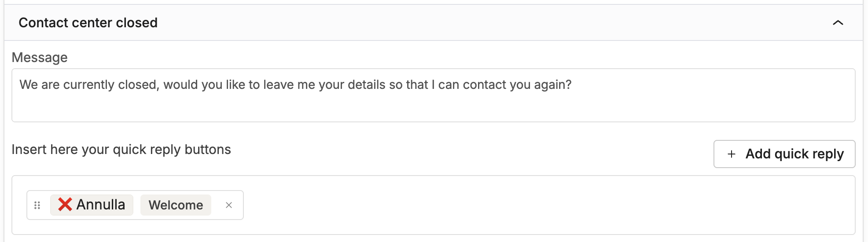Collapse the Contact center closed section chevron
868x242 pixels.
click(838, 23)
